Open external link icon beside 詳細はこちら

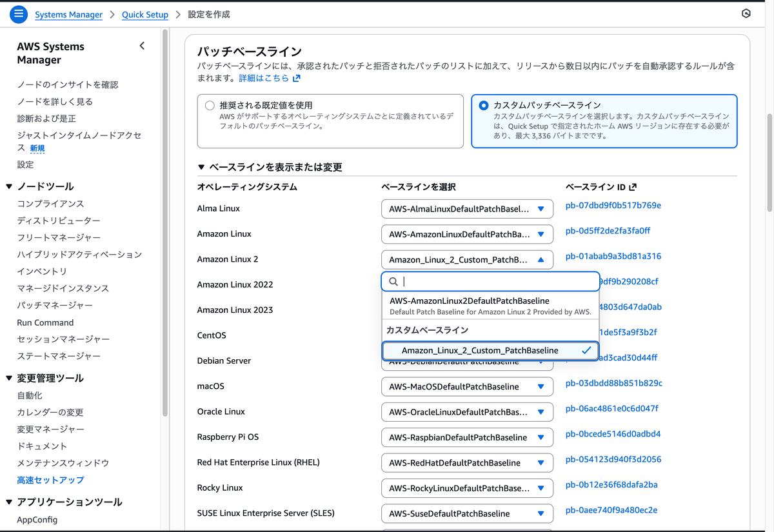296,78
